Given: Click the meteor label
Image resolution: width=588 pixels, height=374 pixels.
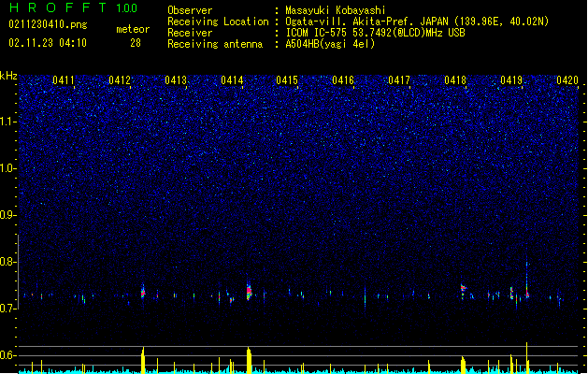Looking at the screenshot, I should 133,29.
